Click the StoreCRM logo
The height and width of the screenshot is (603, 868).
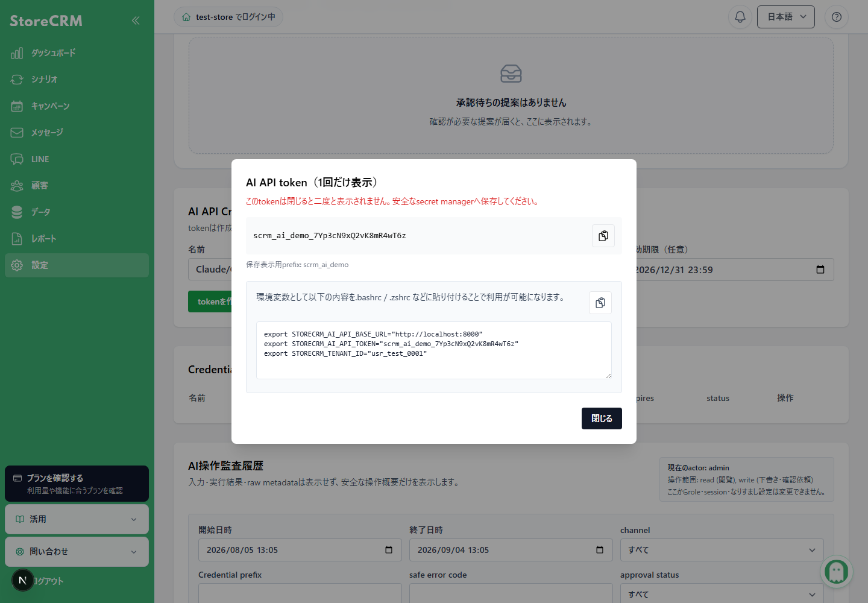tap(46, 21)
